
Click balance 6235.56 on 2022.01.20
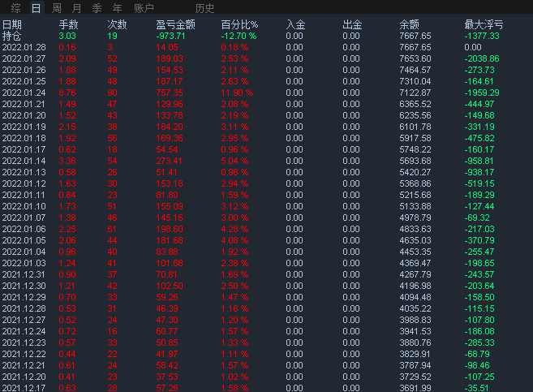coord(415,115)
